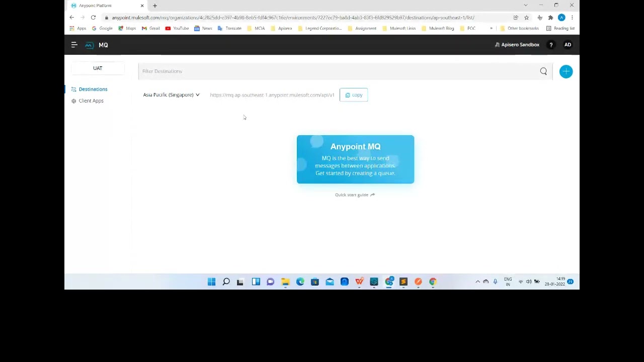Screen dimensions: 644x362
Task: Open the Legend Corporatio... bookmarks folder
Action: click(319, 28)
